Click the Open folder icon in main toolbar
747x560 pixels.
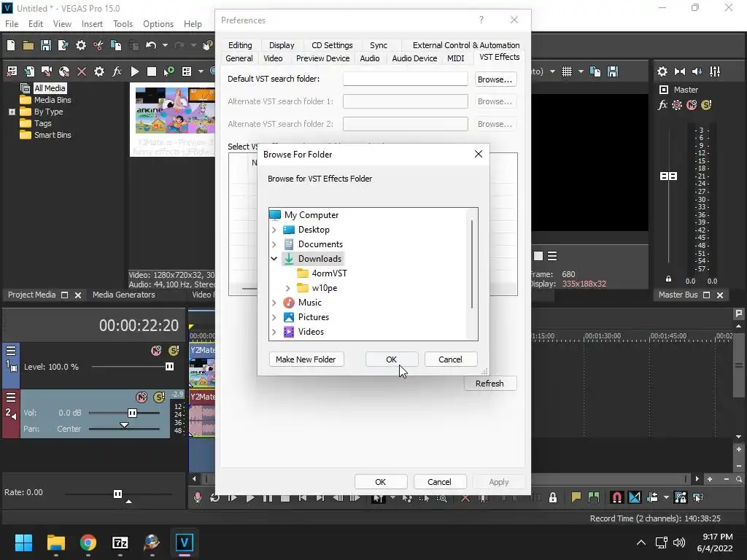[28, 45]
